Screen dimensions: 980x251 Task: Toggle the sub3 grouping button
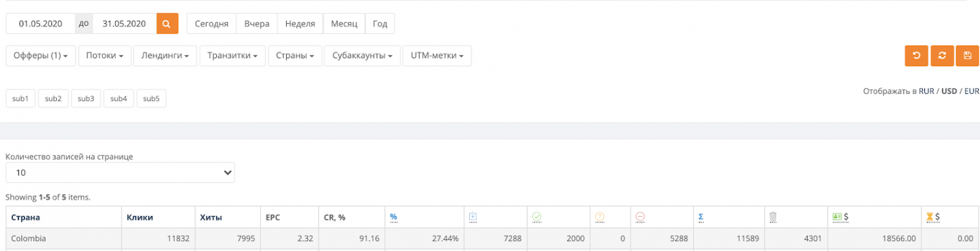(86, 99)
